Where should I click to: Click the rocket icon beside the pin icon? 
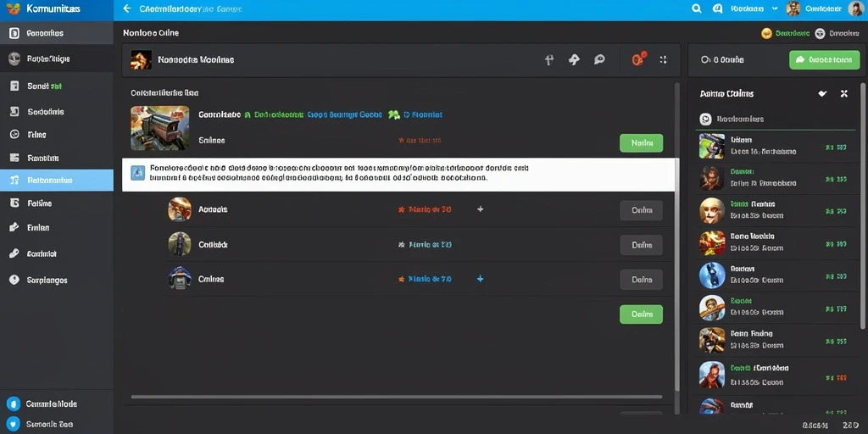[574, 59]
